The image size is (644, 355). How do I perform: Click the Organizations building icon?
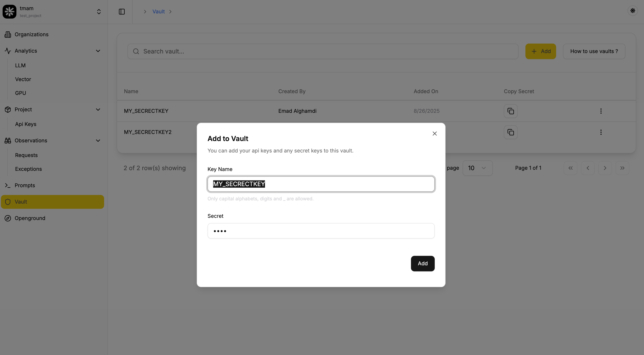[x=8, y=35]
